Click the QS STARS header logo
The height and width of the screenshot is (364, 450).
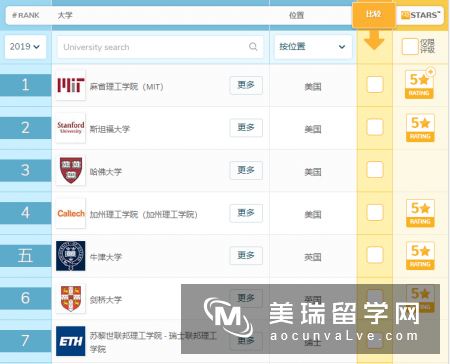(x=420, y=15)
